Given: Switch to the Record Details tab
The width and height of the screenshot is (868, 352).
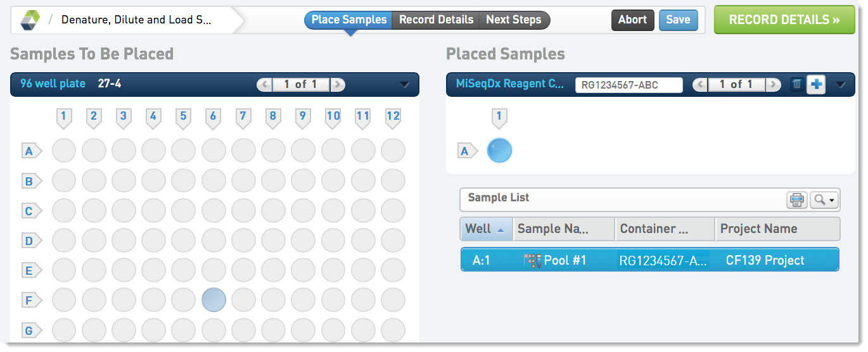Looking at the screenshot, I should (x=436, y=20).
